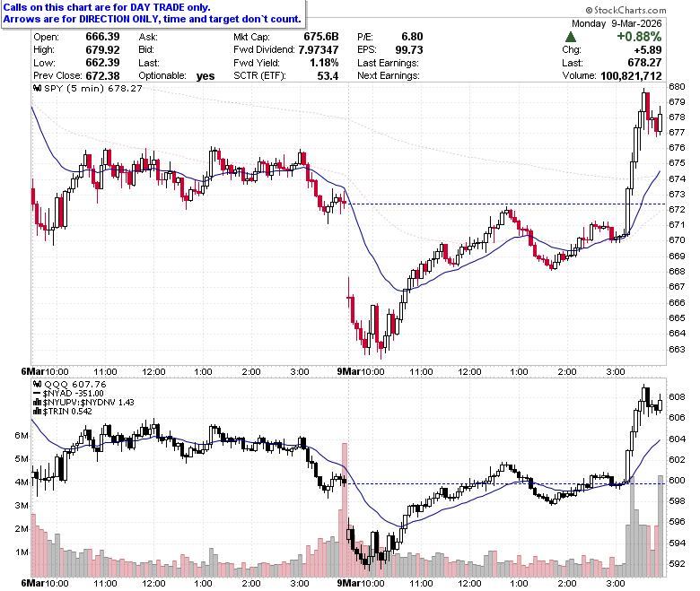Click the bar icon next to $TRIN

click(x=38, y=412)
